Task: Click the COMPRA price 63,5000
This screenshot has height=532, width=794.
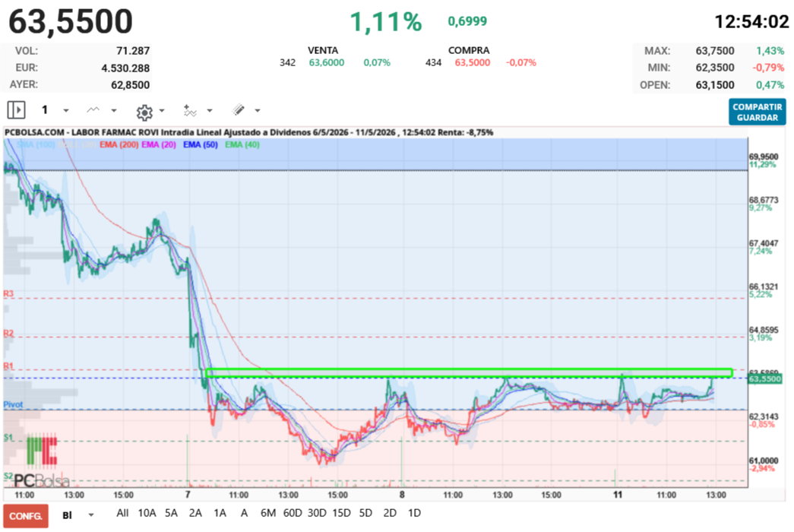Action: (x=473, y=62)
